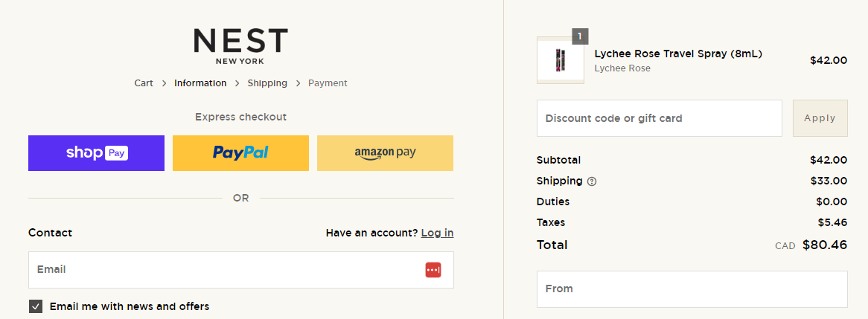Screen dimensions: 868x319
Task: Click the password manager icon in Email field
Action: point(433,270)
